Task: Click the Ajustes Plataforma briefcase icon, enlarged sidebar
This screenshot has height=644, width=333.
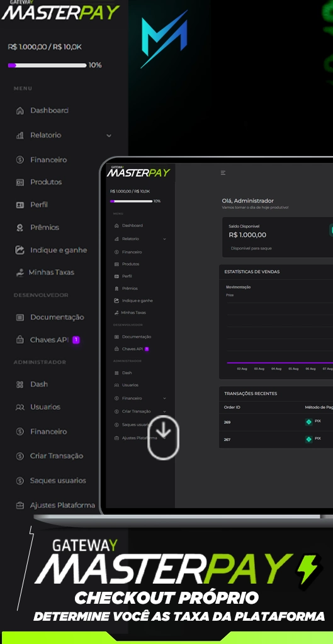Action: point(20,506)
